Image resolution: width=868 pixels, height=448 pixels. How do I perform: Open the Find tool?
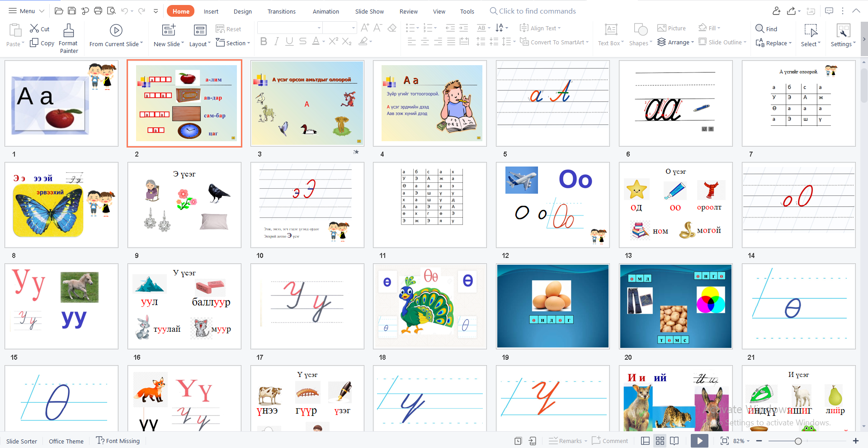click(x=766, y=29)
